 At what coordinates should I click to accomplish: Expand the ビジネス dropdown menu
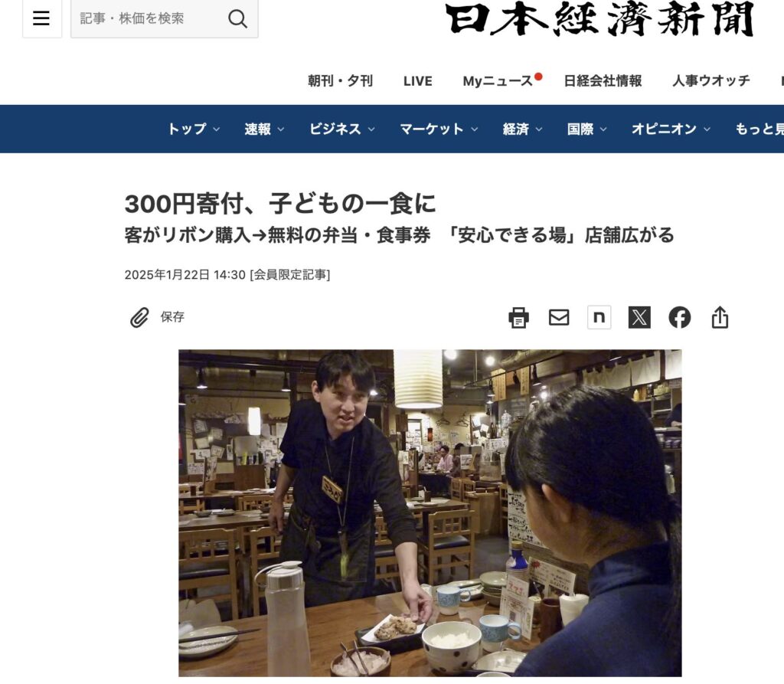pos(342,129)
